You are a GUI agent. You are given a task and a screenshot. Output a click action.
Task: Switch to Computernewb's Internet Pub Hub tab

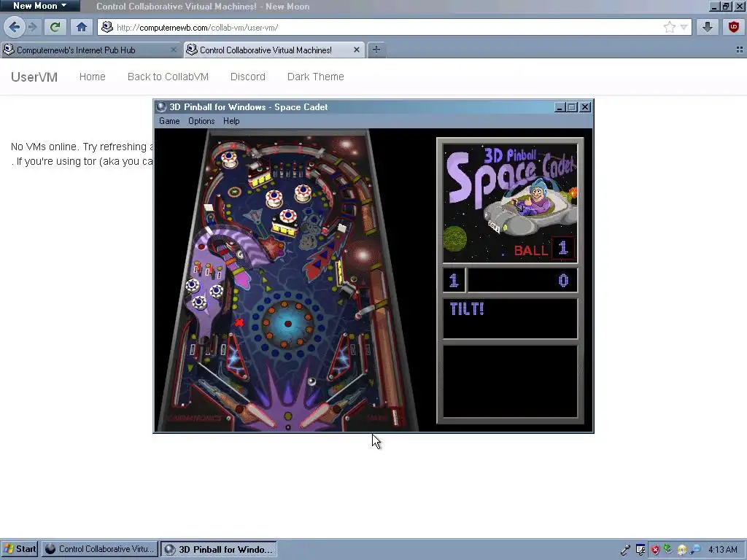(90, 50)
